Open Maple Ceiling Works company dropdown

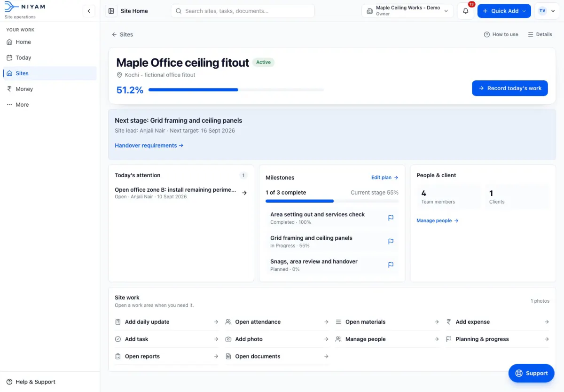[x=407, y=11]
